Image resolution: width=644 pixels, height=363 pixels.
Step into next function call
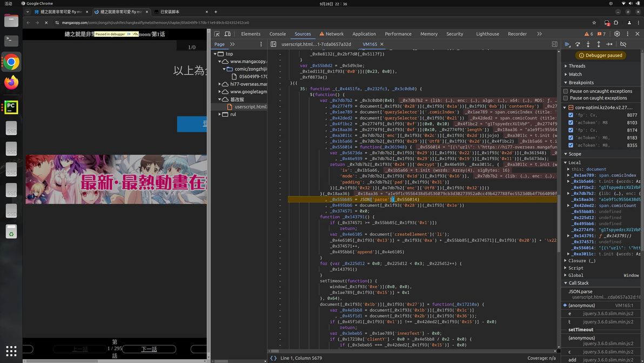[588, 44]
